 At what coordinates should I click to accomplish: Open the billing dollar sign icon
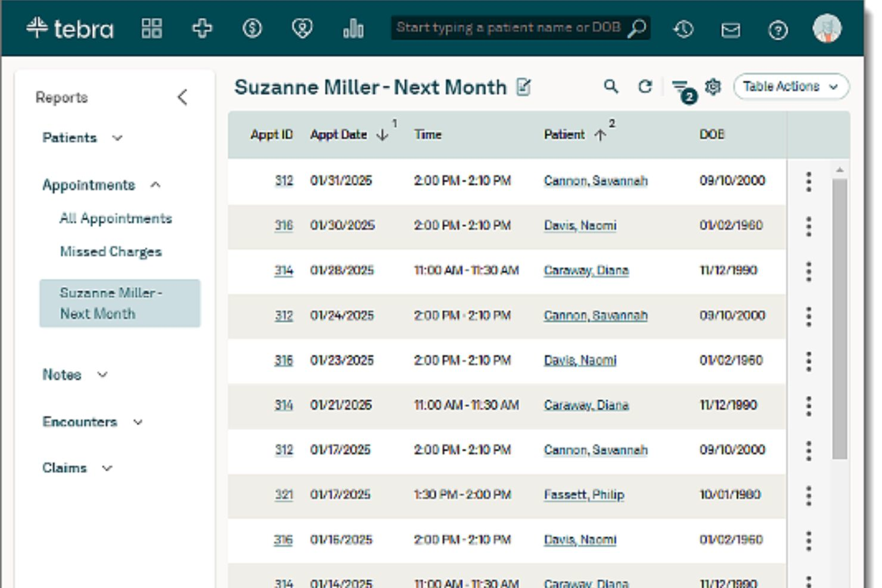point(252,28)
